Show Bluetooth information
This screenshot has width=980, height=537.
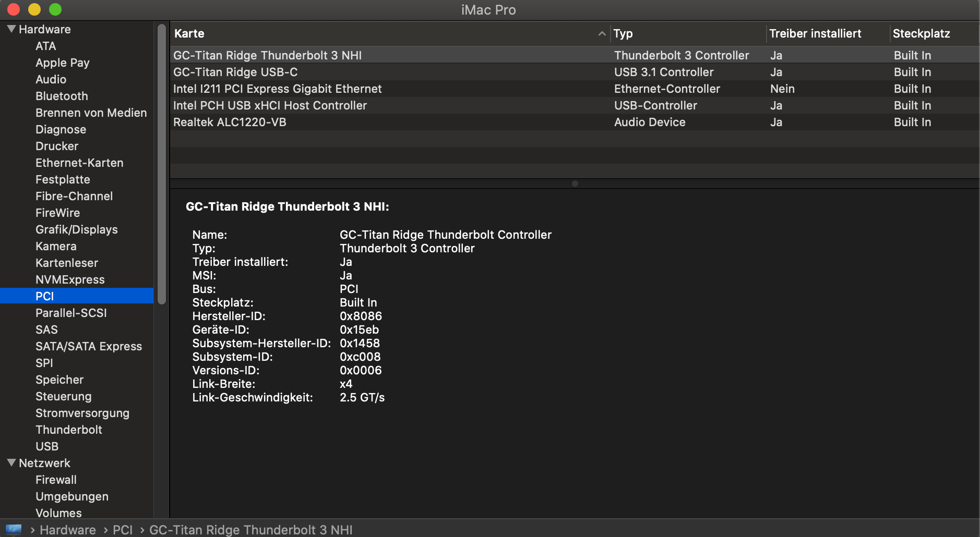click(x=62, y=96)
